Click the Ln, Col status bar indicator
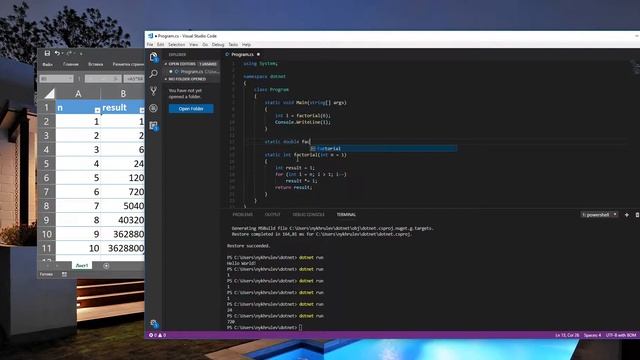Image resolution: width=640 pixels, height=360 pixels. click(x=567, y=335)
